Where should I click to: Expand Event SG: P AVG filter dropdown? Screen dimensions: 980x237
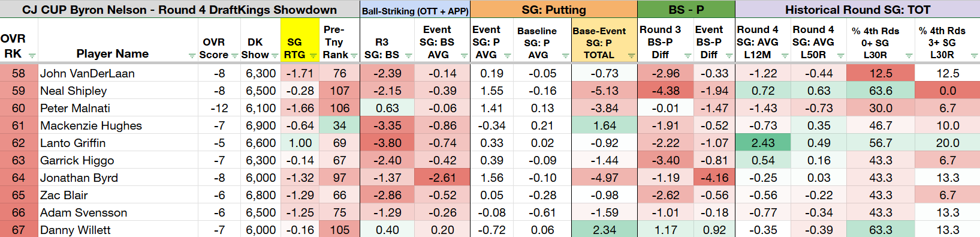pyautogui.click(x=508, y=56)
